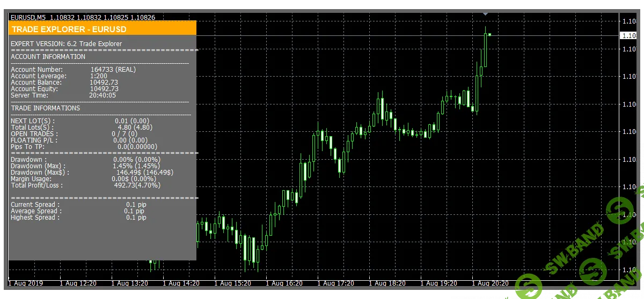Screen dimensions: 644x299
Task: Click the OPEN TRADES label
Action: pos(34,134)
